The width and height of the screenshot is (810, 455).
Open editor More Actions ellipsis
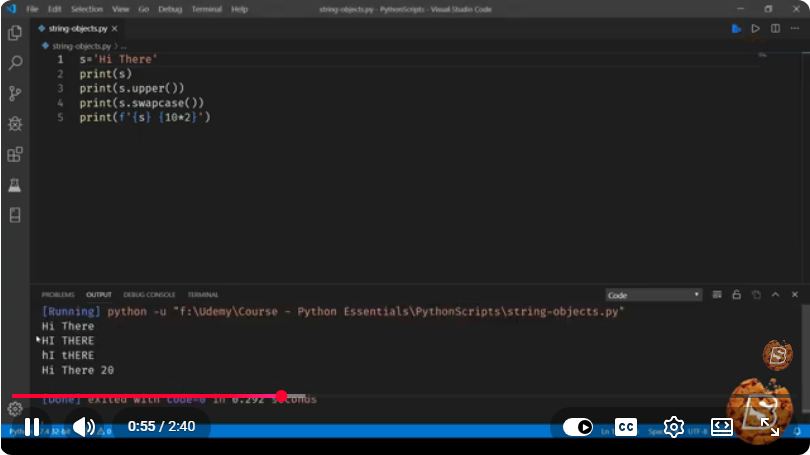pyautogui.click(x=795, y=29)
